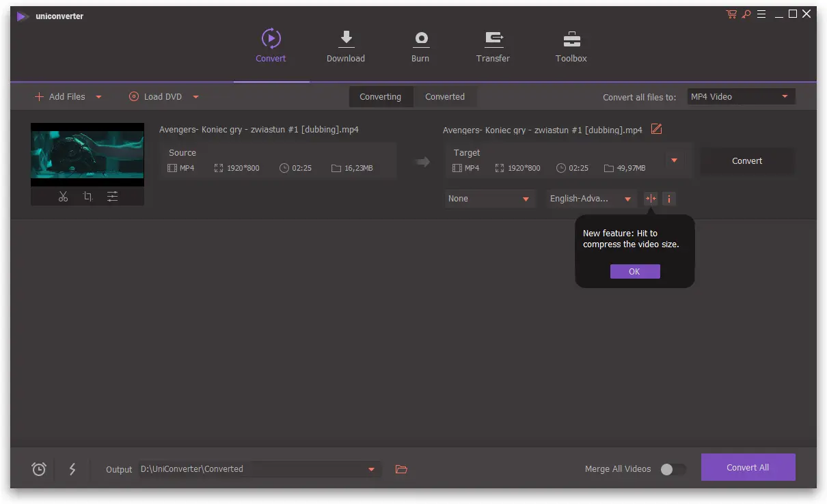Open the English-Adva... audio track dropdown
Screen dimensions: 827x504
tap(591, 199)
